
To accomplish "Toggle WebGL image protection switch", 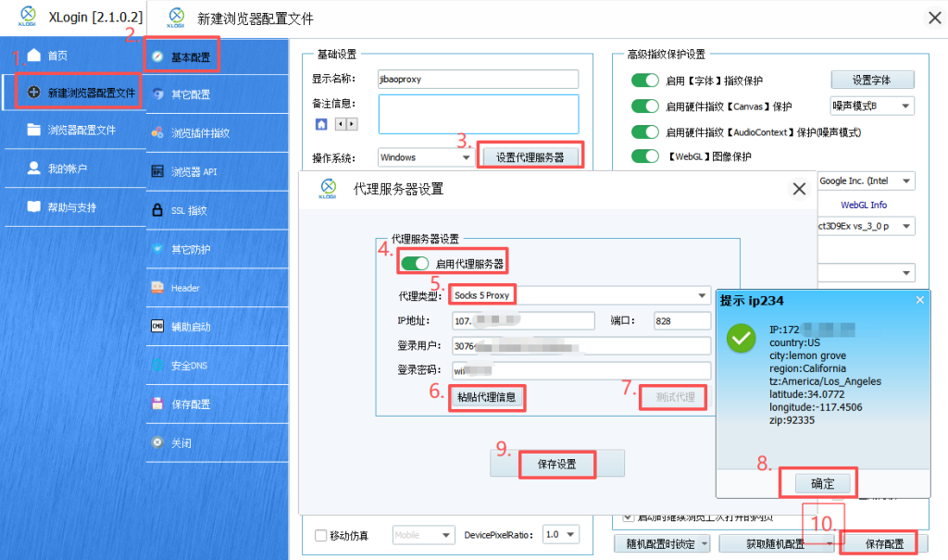I will pyautogui.click(x=644, y=157).
